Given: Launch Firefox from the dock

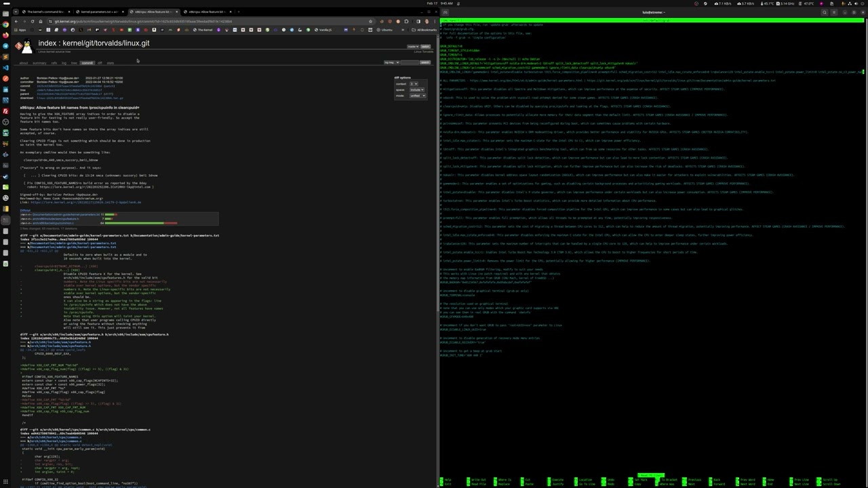Looking at the screenshot, I should pyautogui.click(x=5, y=35).
